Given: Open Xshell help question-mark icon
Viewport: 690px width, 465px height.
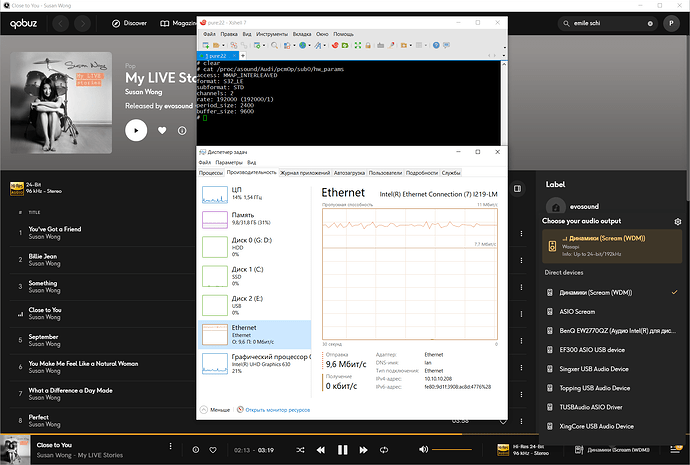Looking at the screenshot, I should pyautogui.click(x=436, y=45).
